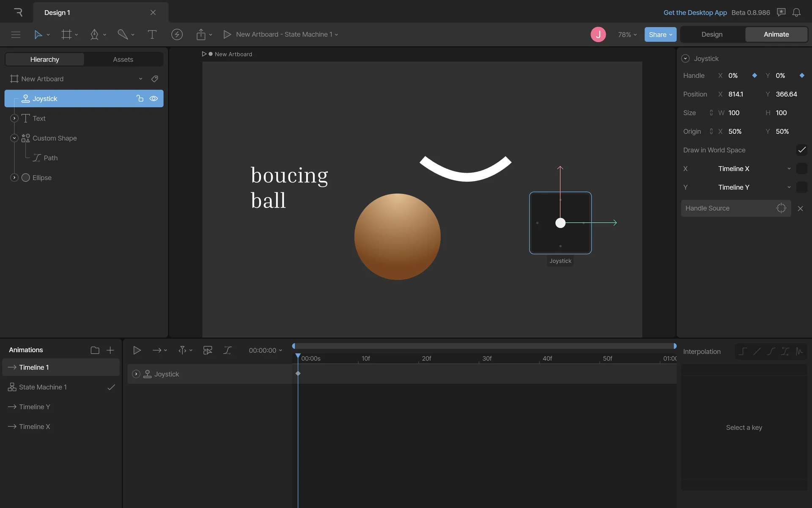This screenshot has width=812, height=508.
Task: Switch to Design mode tab
Action: click(712, 35)
